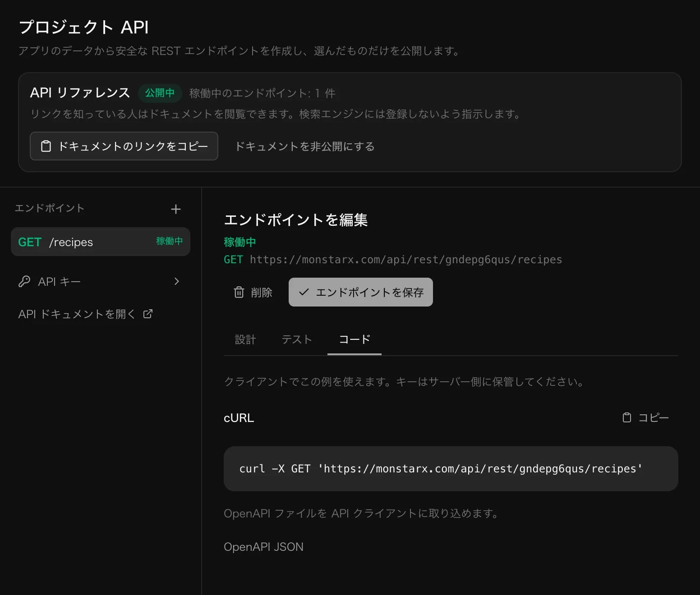Screen dimensions: 700x595
Task: Copy the cURL snippet with コピー
Action: click(645, 417)
